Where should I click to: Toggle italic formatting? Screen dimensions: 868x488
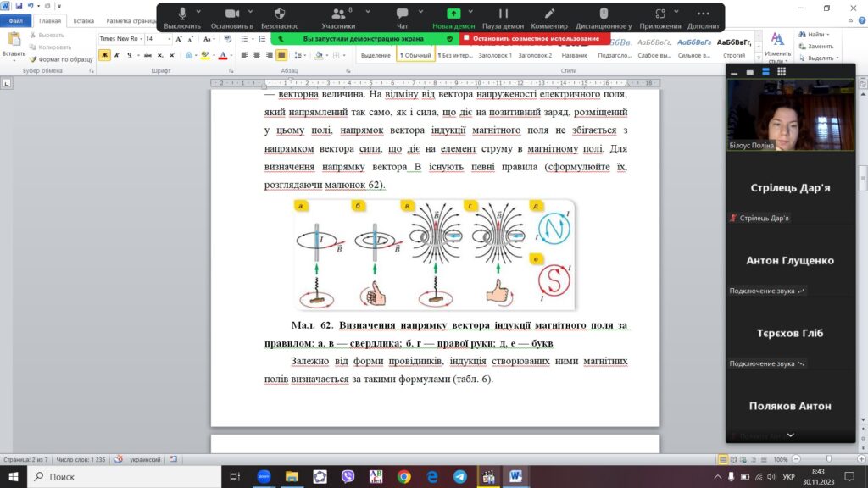[117, 55]
